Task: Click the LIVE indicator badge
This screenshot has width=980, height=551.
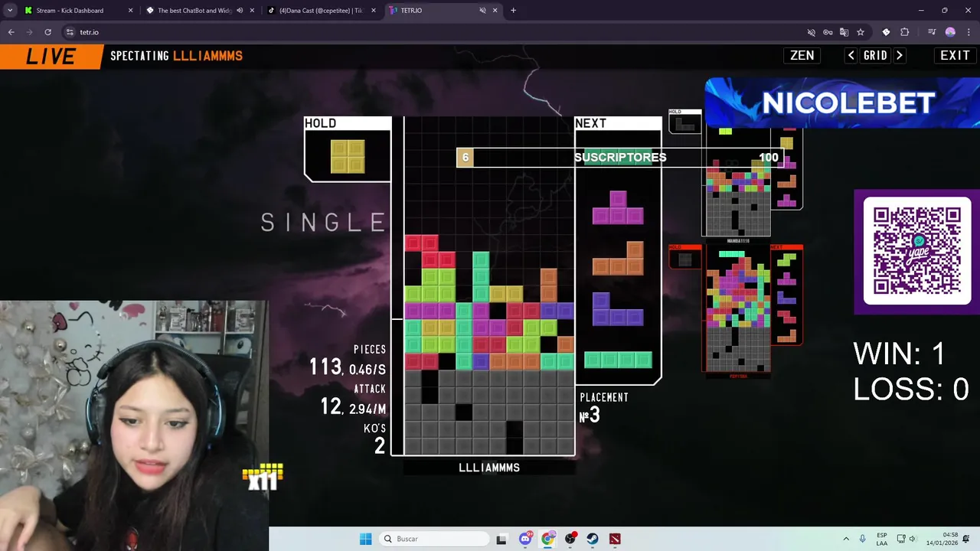Action: (x=51, y=57)
